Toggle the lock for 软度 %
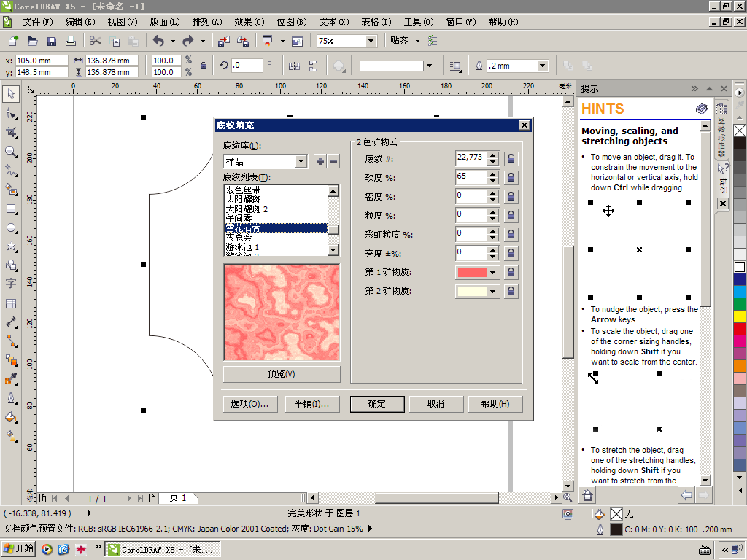The width and height of the screenshot is (747, 560). click(511, 178)
